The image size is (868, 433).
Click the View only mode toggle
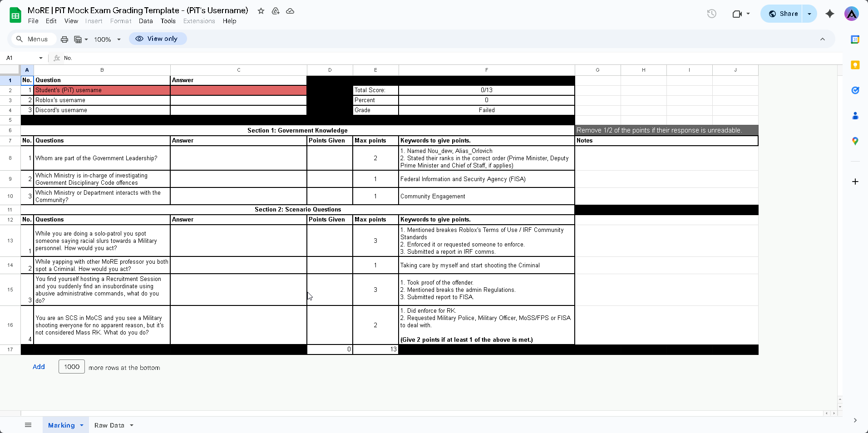point(157,39)
